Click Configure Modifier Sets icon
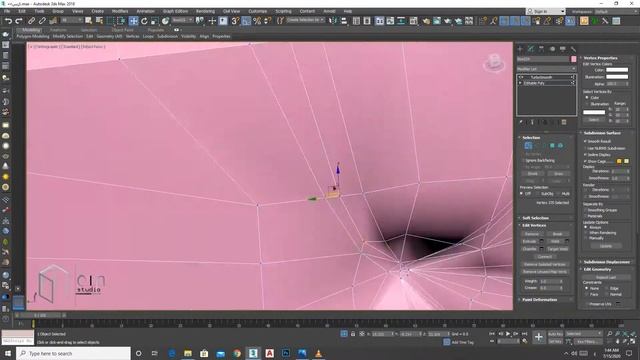 pos(564,122)
